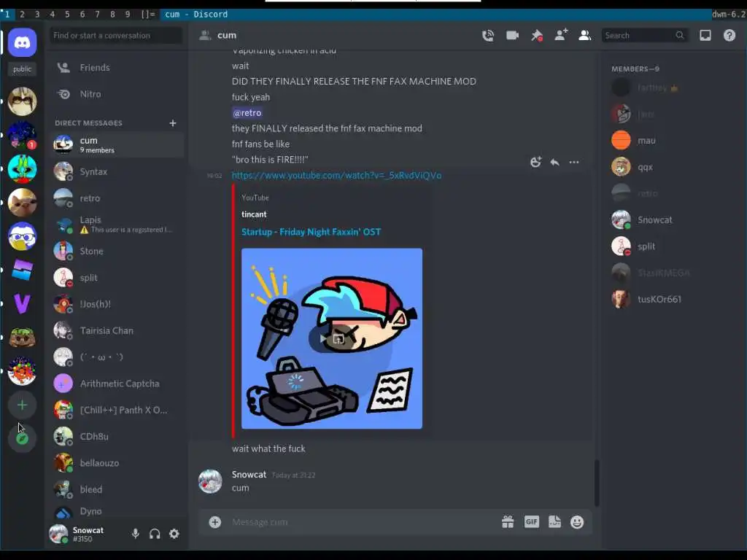The width and height of the screenshot is (747, 560).
Task: Open Discord home button
Action: (x=22, y=42)
